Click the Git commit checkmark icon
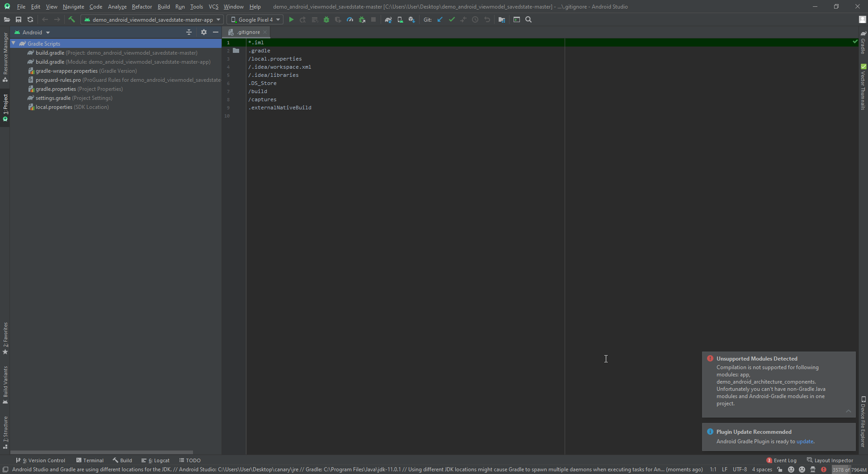The height and width of the screenshot is (474, 868). click(452, 19)
